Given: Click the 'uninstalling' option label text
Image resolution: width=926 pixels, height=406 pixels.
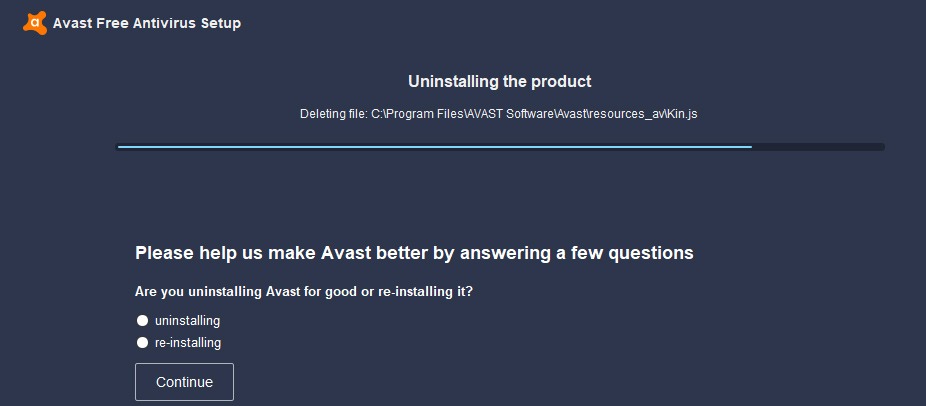Looking at the screenshot, I should [187, 321].
